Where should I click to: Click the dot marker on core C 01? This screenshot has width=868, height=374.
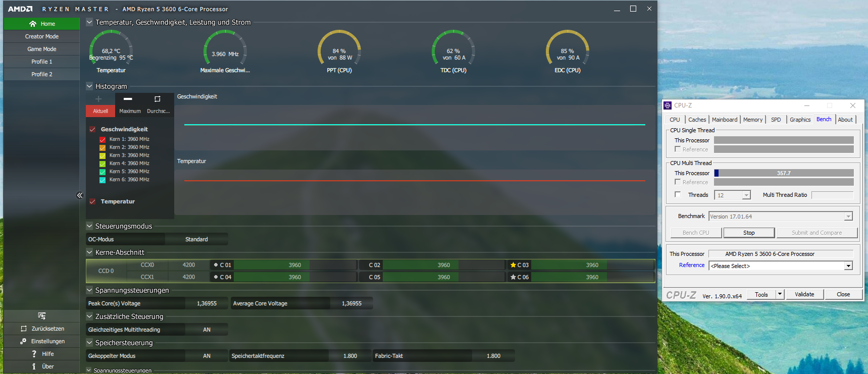(x=216, y=265)
